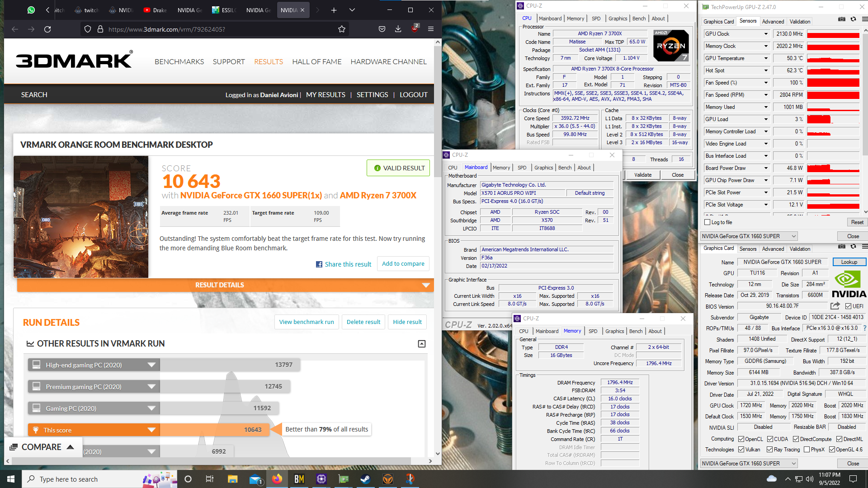
Task: Toggle the PhysX checkbox
Action: (807, 450)
